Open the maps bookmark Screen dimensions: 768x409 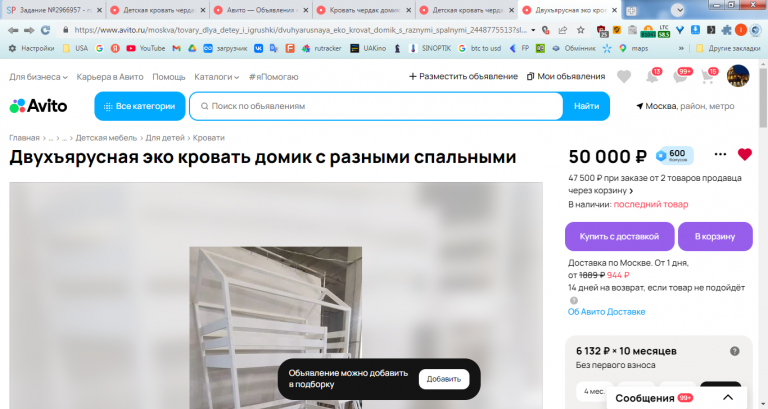(633, 48)
